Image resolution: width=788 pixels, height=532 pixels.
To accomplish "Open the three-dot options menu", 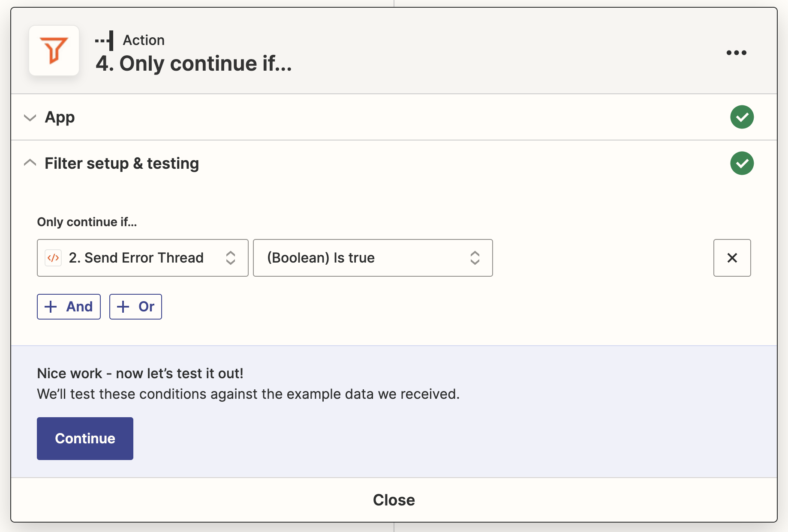I will pyautogui.click(x=737, y=52).
